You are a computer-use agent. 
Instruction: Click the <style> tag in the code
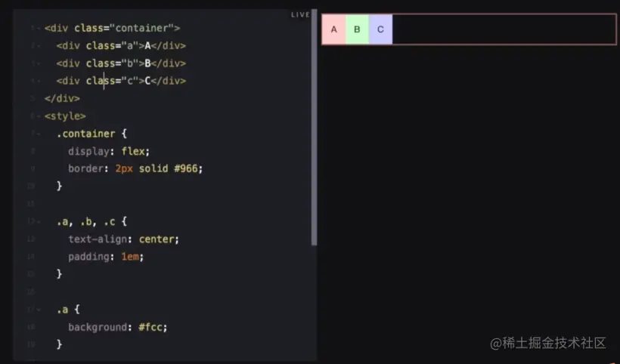tap(65, 116)
